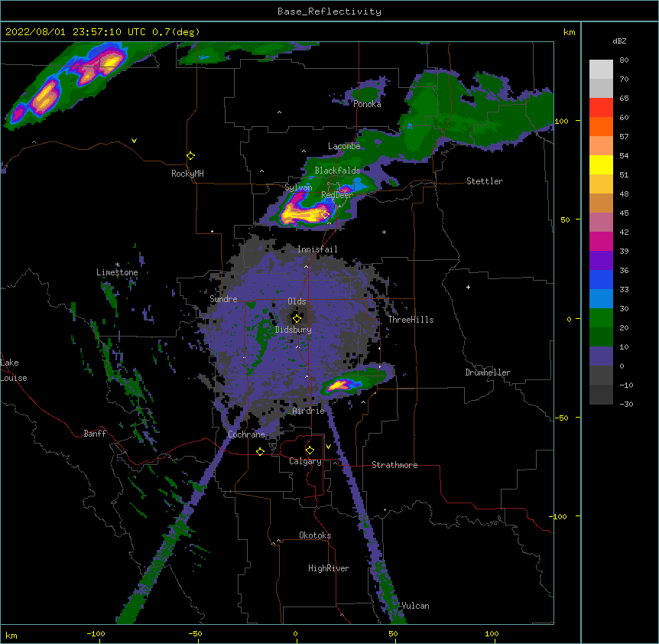Click the Didsbury city label
The image size is (659, 644).
click(x=294, y=330)
